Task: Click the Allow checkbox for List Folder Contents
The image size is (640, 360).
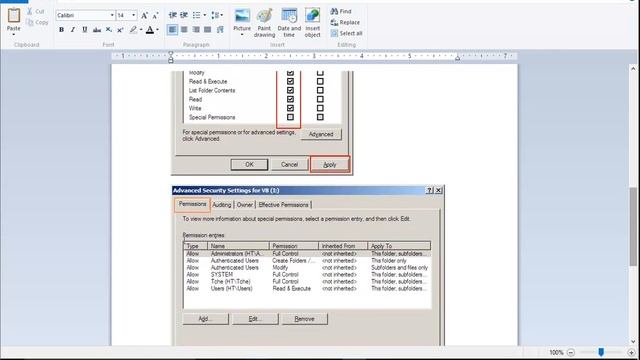Action: pyautogui.click(x=290, y=90)
